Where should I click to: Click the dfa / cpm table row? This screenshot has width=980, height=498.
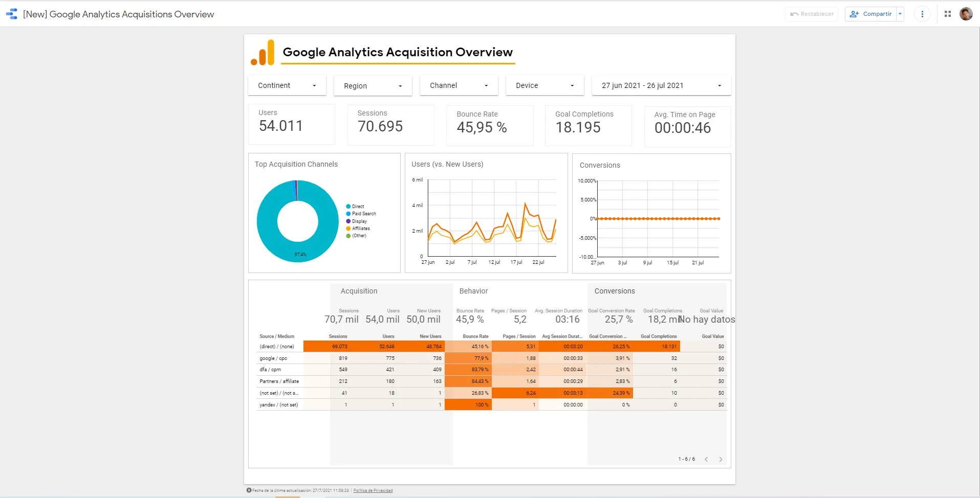coord(491,370)
